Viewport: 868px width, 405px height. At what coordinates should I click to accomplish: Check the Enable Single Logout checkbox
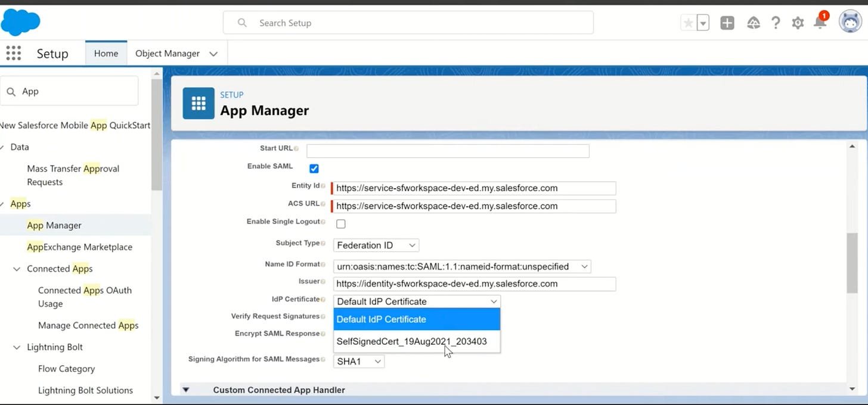341,224
